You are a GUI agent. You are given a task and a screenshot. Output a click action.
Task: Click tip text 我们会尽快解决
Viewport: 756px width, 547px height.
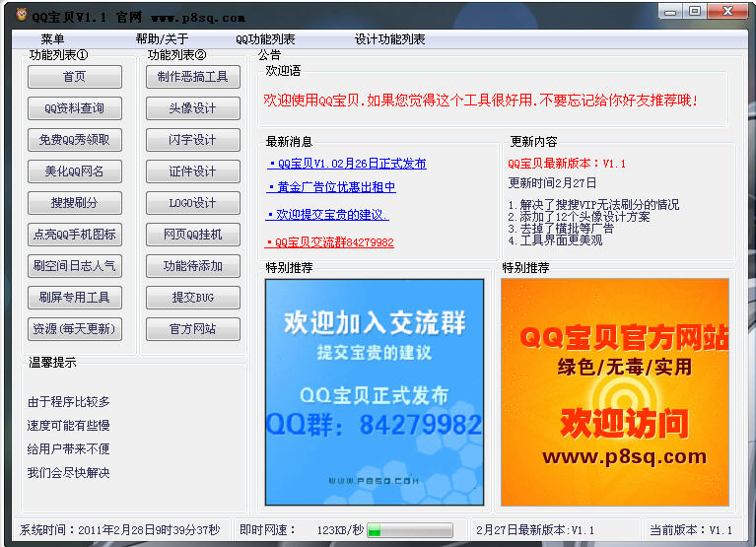pyautogui.click(x=68, y=473)
